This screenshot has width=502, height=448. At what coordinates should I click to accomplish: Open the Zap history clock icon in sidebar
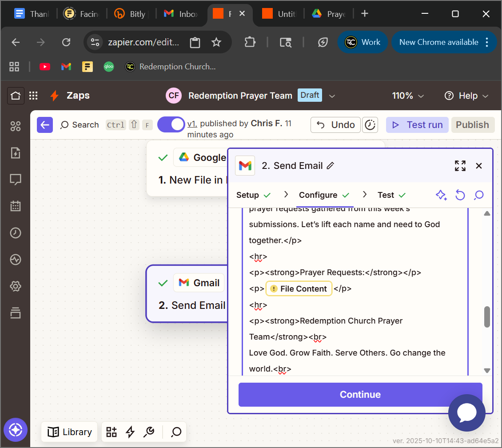tap(16, 233)
